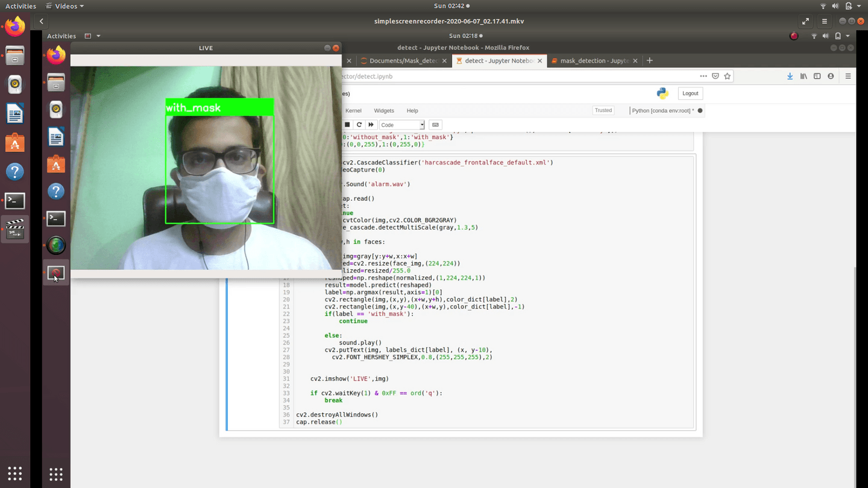Open Help from the outer dock

pos(15,172)
